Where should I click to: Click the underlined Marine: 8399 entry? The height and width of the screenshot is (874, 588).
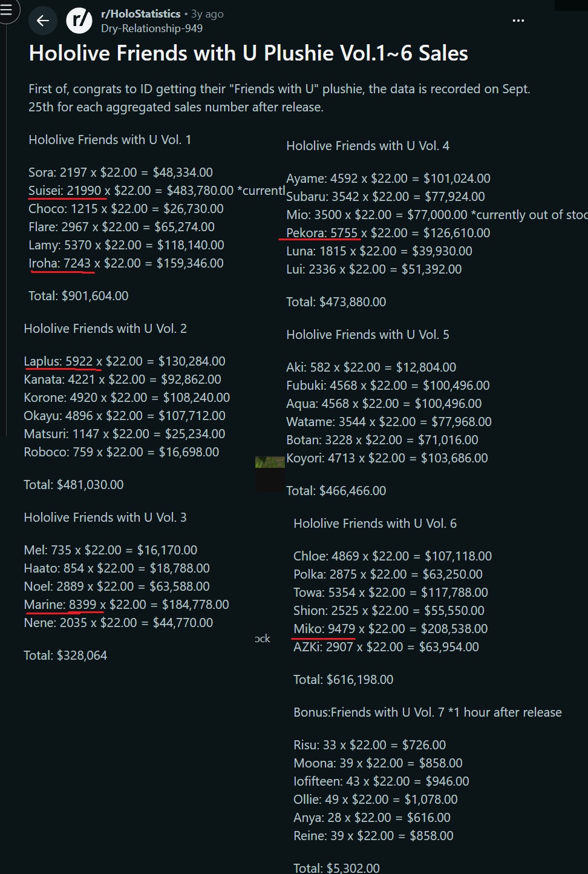(x=60, y=605)
